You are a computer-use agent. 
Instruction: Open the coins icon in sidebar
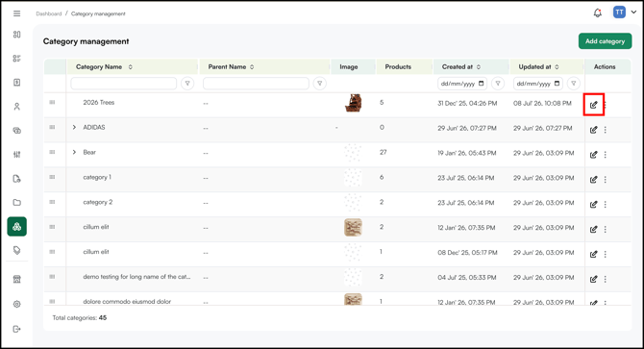17,131
